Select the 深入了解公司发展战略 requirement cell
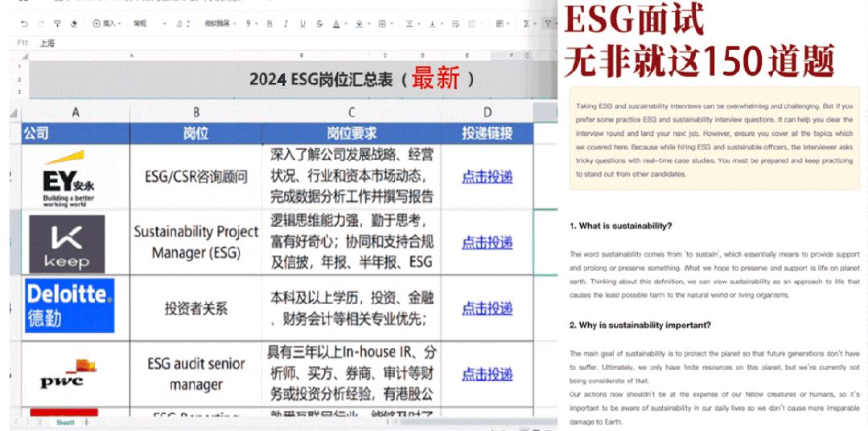This screenshot has width=868, height=431. (352, 177)
